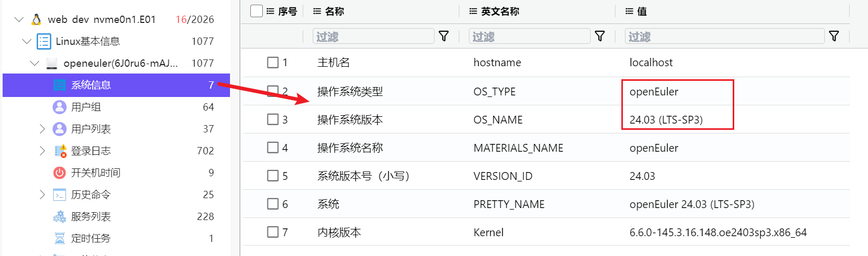The height and width of the screenshot is (256, 868).
Task: Click the 主机名 name cell
Action: pyautogui.click(x=334, y=63)
